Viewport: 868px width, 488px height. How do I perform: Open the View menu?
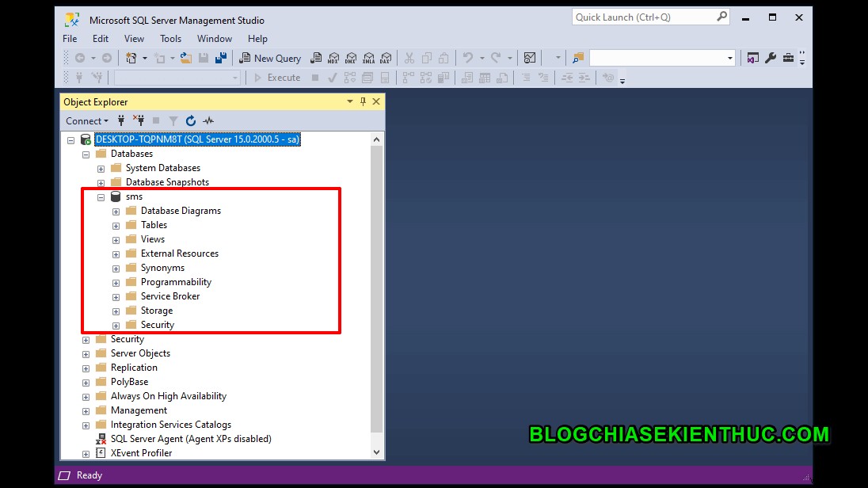pos(134,39)
